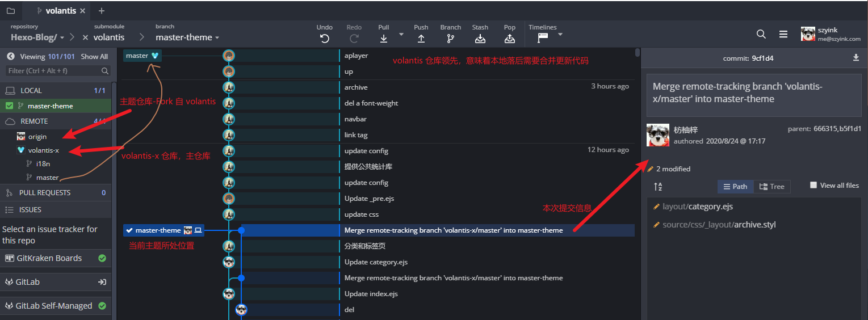Select the master remote branch in sidebar
Viewport: 868px width, 320px height.
click(x=47, y=178)
